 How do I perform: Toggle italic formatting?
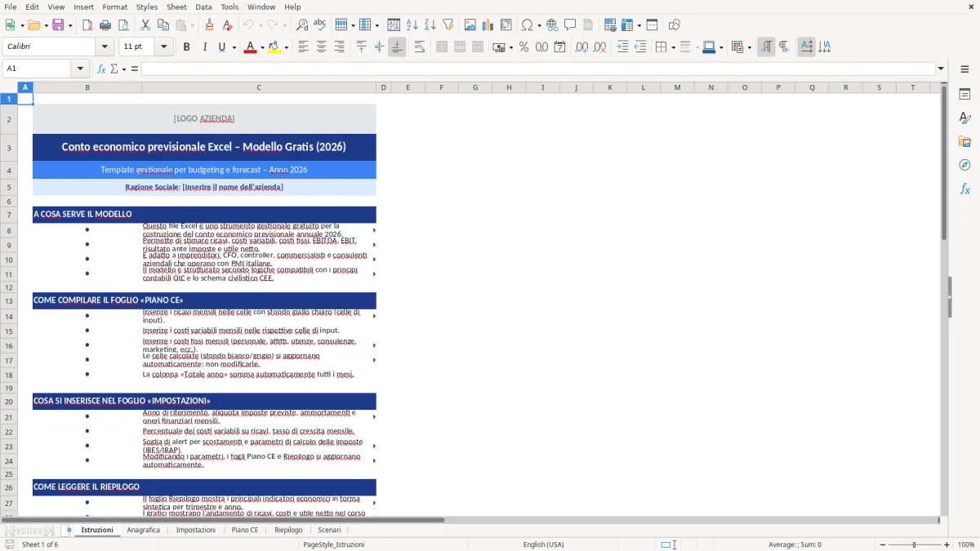coord(204,47)
